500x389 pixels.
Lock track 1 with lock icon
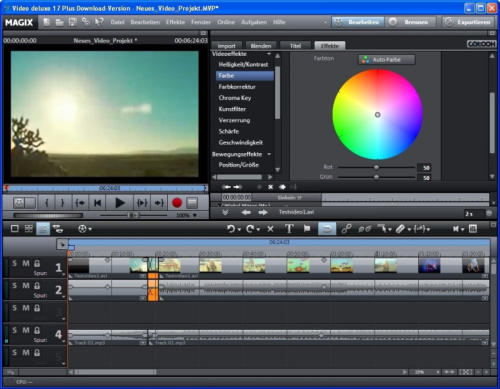[37, 263]
